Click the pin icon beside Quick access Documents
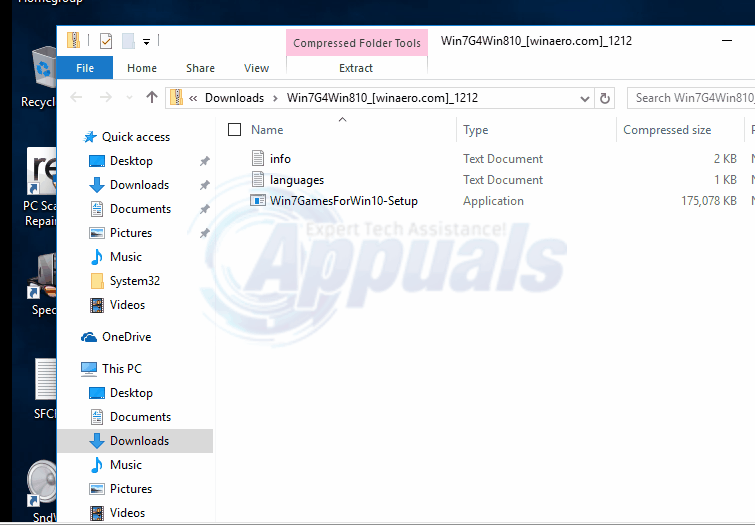 click(205, 209)
